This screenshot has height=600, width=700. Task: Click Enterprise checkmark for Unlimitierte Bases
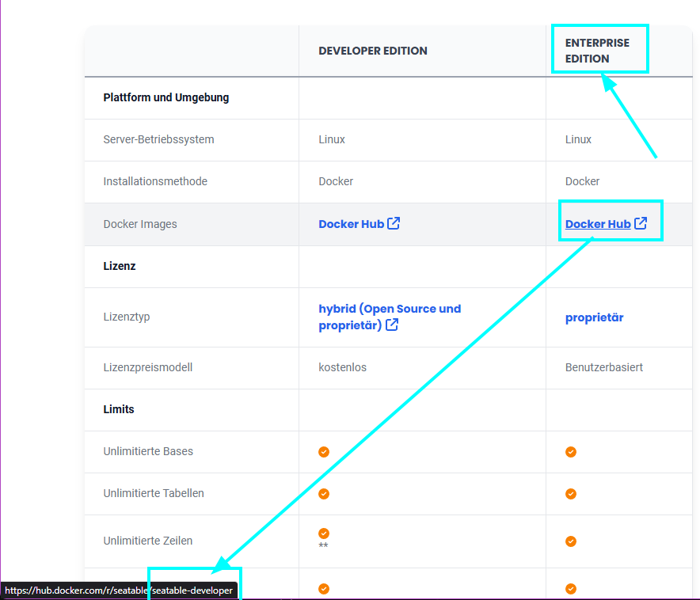(x=571, y=452)
